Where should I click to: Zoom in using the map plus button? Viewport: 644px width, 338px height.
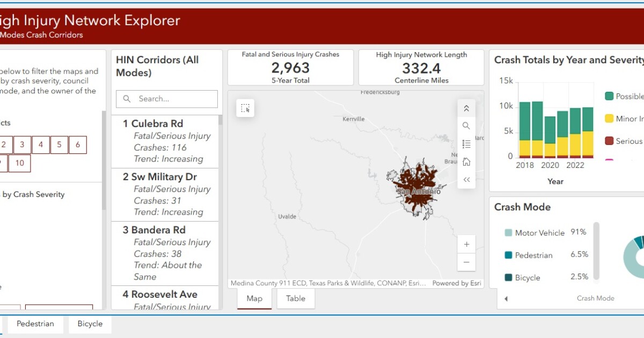coord(466,244)
